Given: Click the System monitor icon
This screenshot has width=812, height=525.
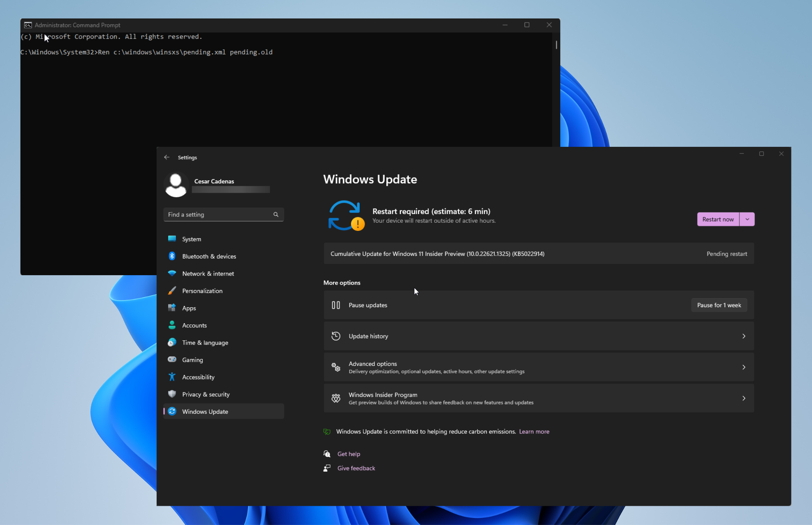Looking at the screenshot, I should click(172, 239).
